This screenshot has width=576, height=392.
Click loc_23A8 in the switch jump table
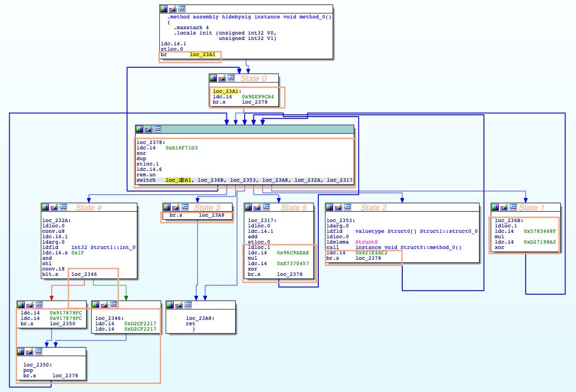(x=275, y=180)
